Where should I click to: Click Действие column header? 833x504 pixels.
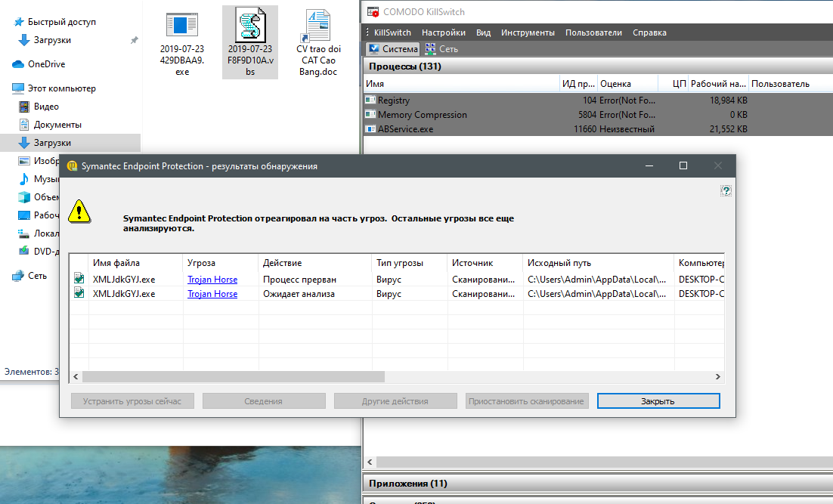315,263
